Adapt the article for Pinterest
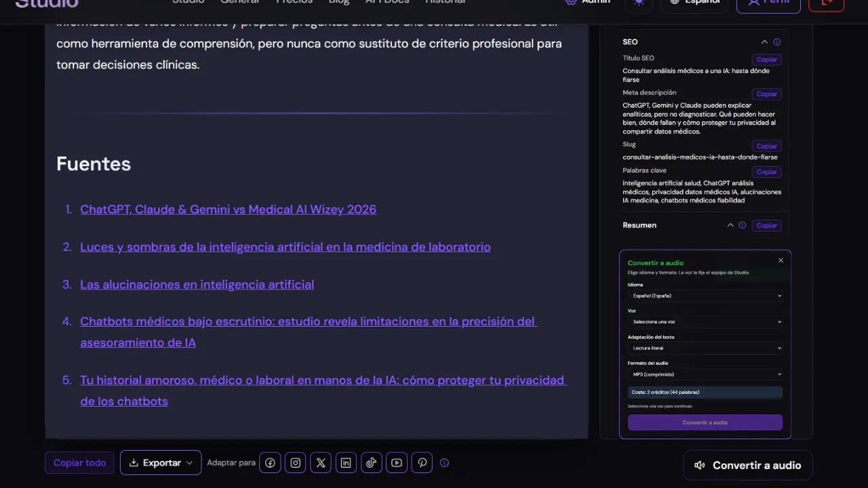 (x=422, y=463)
